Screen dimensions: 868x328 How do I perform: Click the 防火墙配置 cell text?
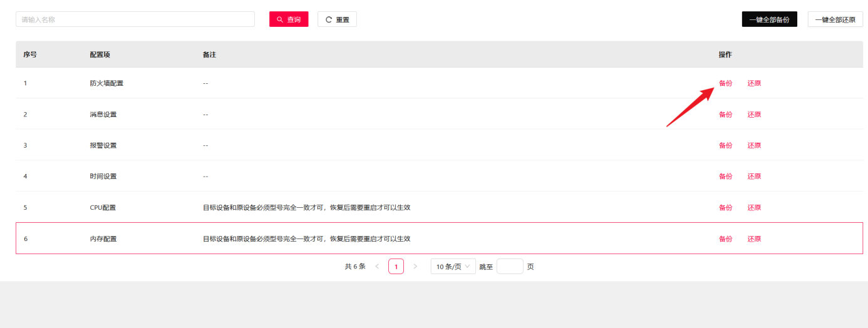point(106,83)
